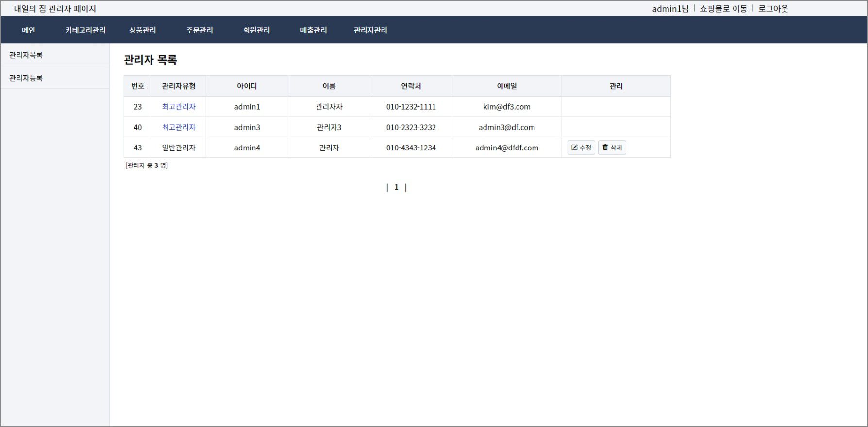Click the name cell 관리자3
The height and width of the screenshot is (427, 868).
329,127
